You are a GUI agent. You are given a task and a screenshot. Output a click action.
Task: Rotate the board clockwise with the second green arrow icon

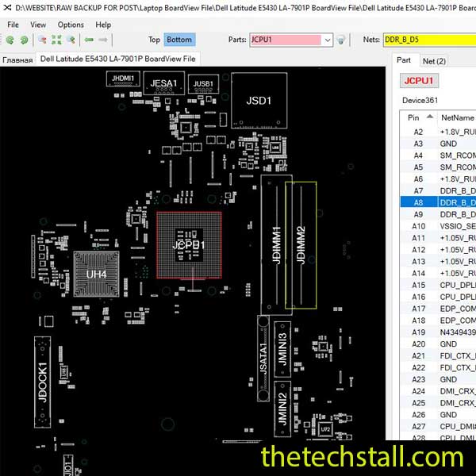pos(24,40)
